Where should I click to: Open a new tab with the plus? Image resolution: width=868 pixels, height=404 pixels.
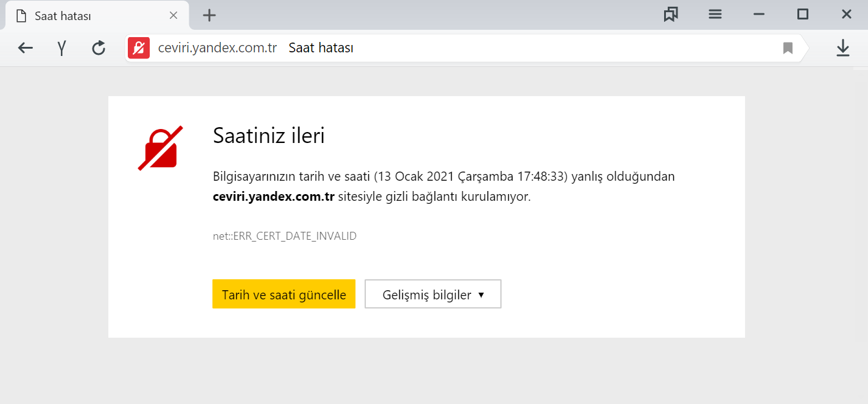tap(209, 15)
